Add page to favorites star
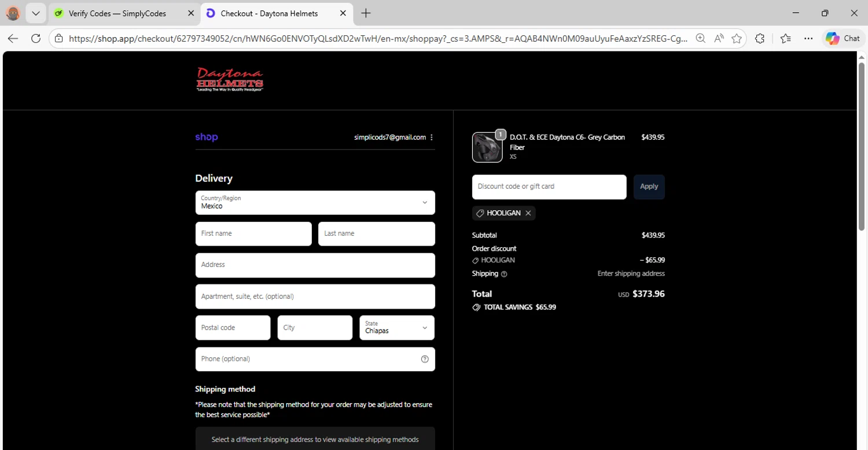The image size is (868, 450). coord(737,38)
